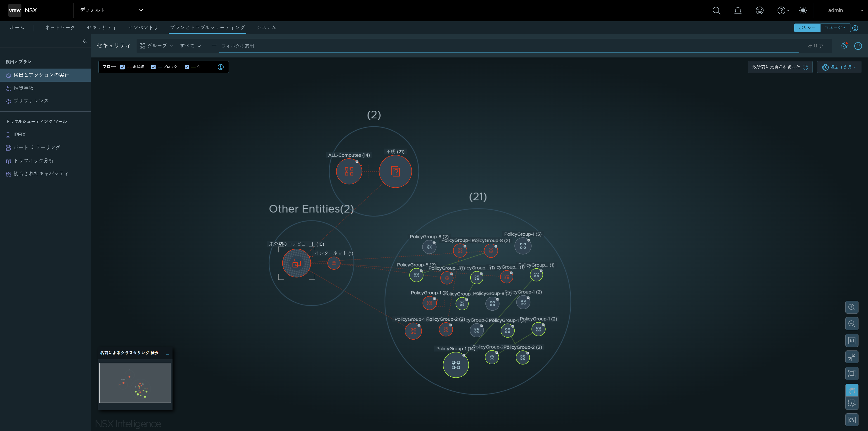
Task: Open the global search icon
Action: 716,10
